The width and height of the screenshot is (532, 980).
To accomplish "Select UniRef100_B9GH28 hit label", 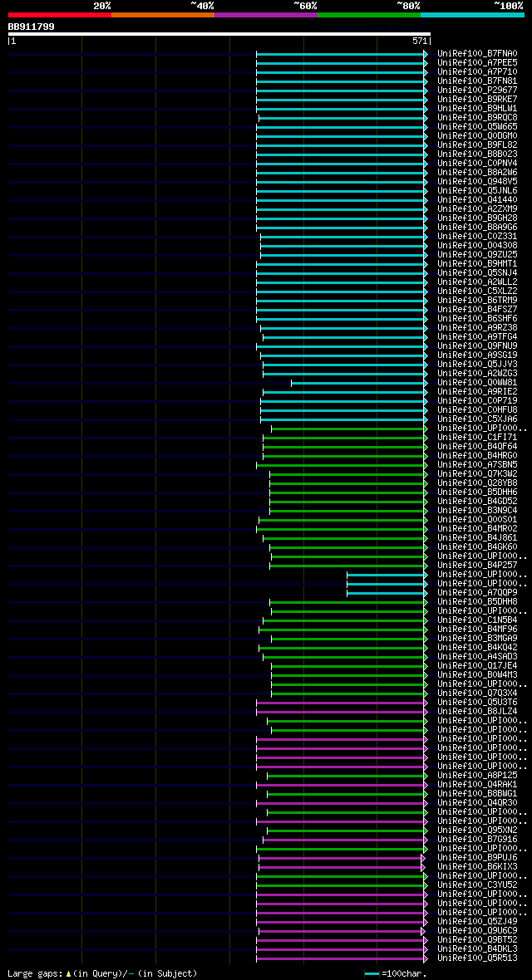I will [477, 218].
